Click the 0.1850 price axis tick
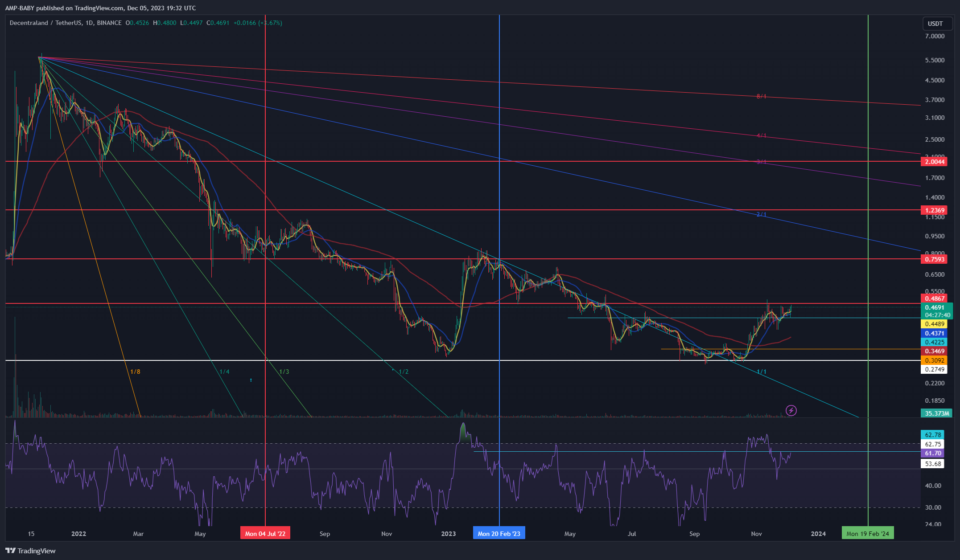This screenshot has height=560, width=960. click(x=935, y=401)
